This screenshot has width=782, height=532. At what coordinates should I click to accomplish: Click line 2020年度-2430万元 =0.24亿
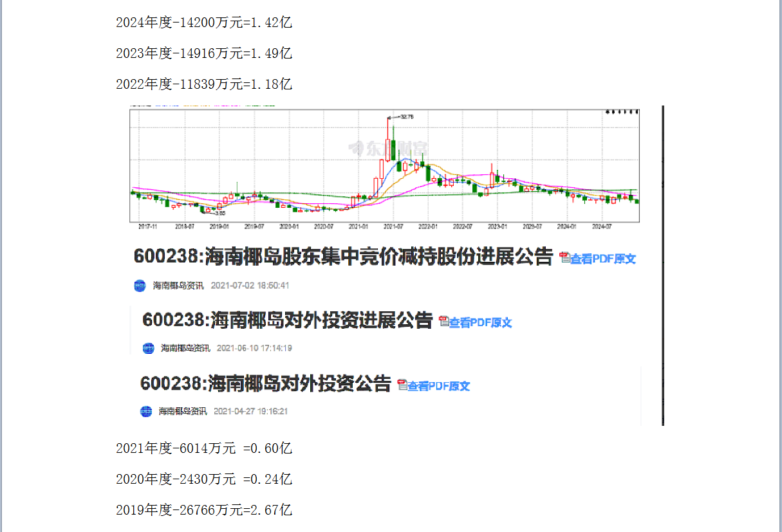[x=204, y=479]
